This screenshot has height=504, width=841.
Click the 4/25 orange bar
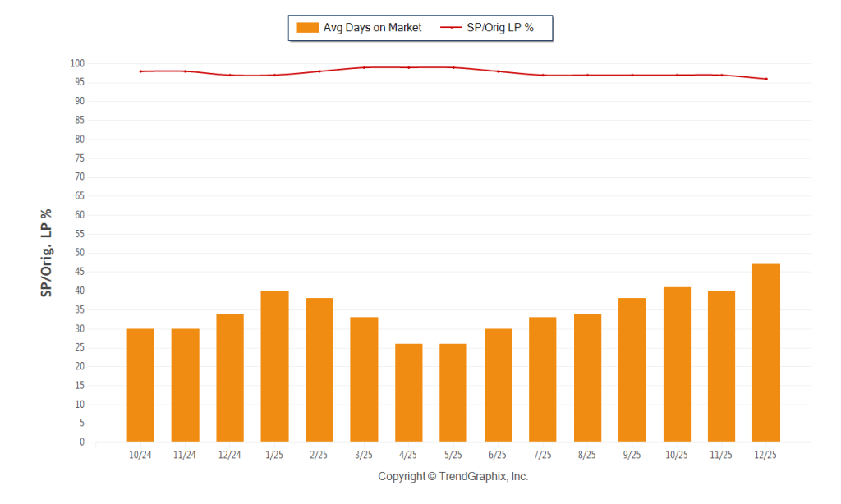(409, 392)
